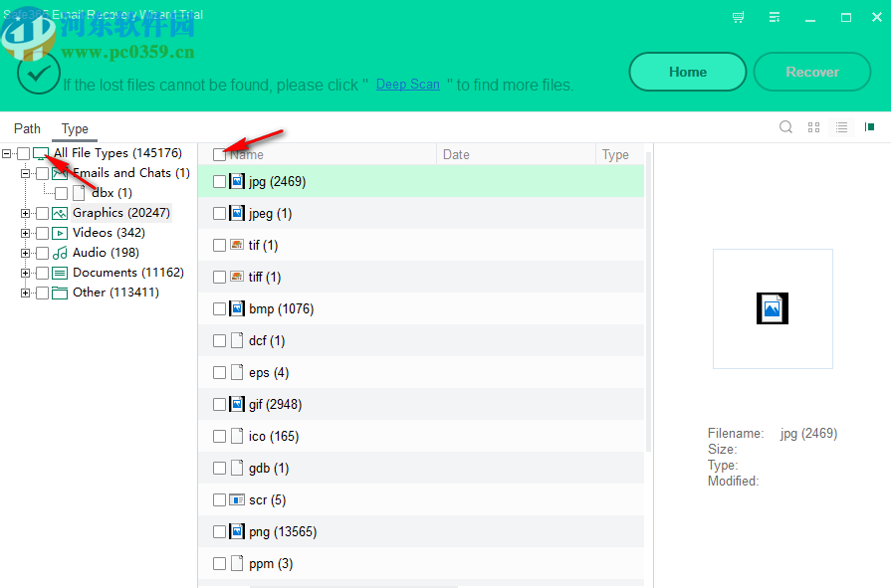
Task: Check the png (13565) checkbox
Action: [219, 531]
